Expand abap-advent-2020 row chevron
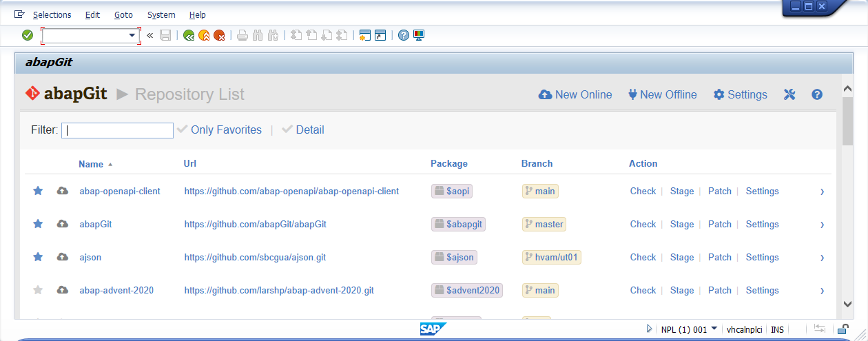Screen dimensions: 868x341 [822, 291]
